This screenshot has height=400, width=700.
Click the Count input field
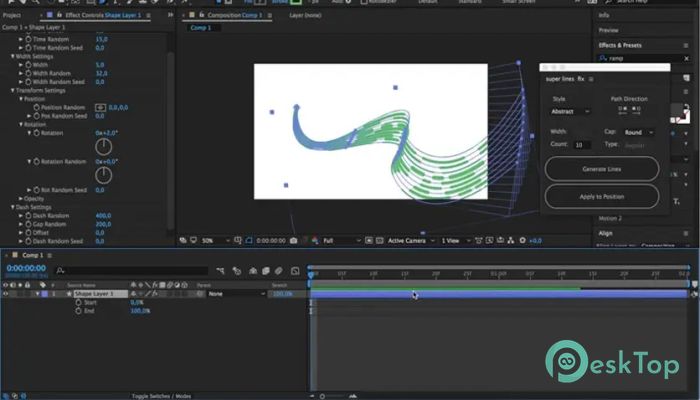point(582,145)
